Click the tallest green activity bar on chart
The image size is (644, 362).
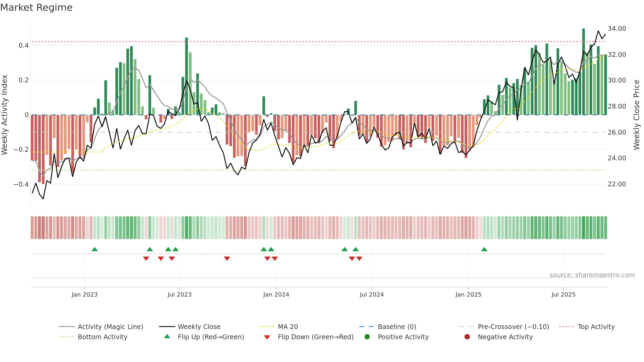(x=584, y=72)
